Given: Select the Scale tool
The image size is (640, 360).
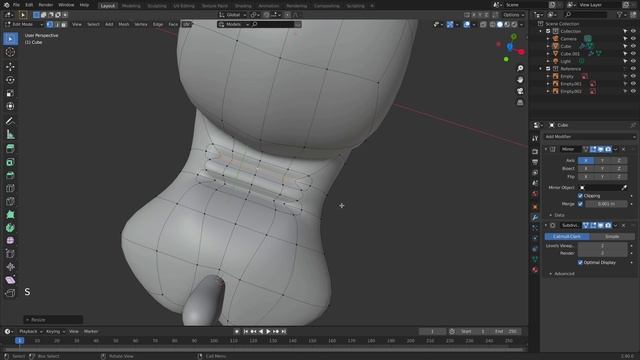Looking at the screenshot, I should tap(10, 93).
